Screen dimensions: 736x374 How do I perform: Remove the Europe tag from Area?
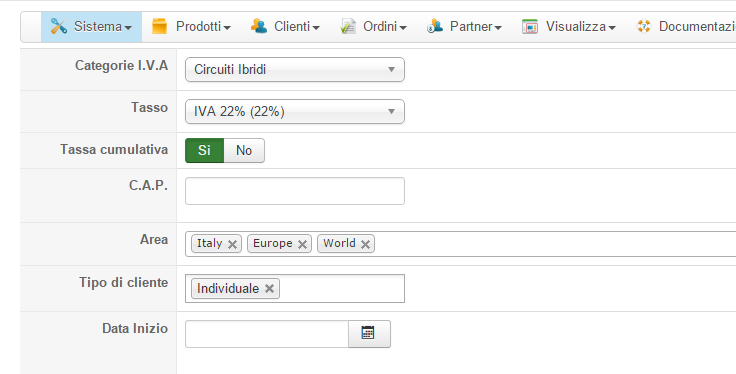click(x=303, y=244)
